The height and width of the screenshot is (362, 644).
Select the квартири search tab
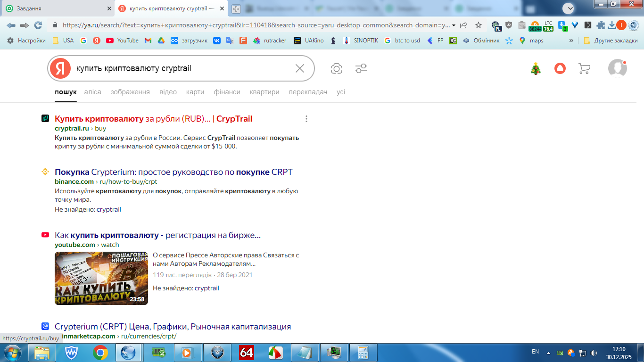[x=264, y=92]
